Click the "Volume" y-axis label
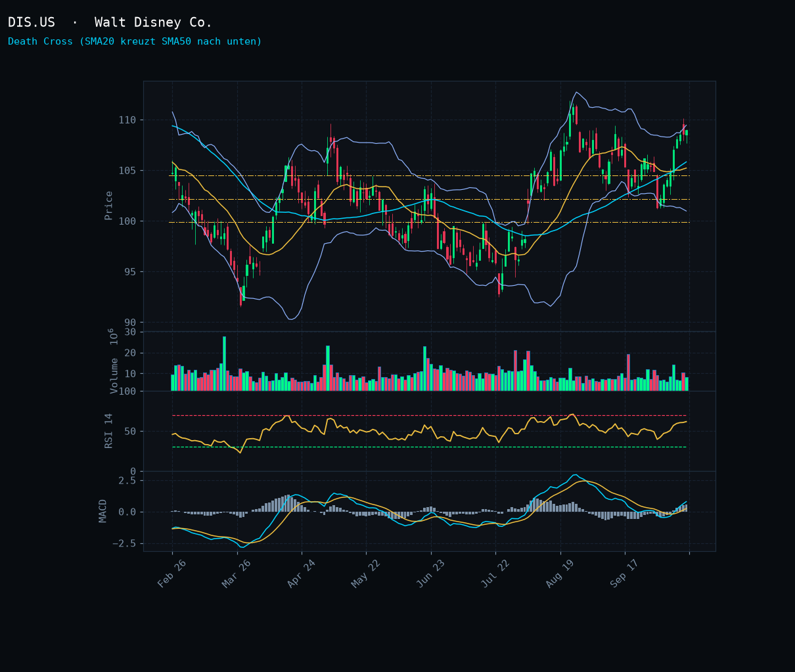Image resolution: width=795 pixels, height=672 pixels. [x=114, y=376]
